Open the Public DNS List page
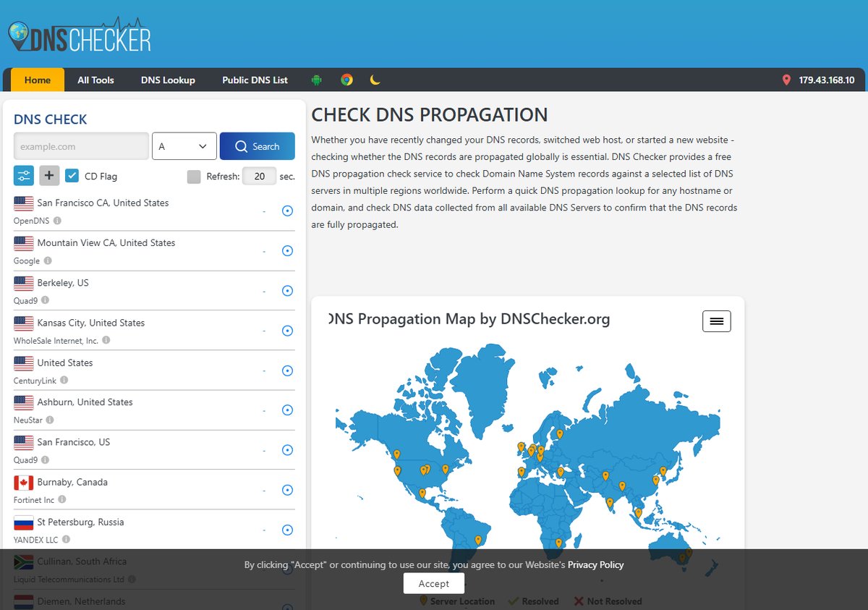This screenshot has width=868, height=610. click(255, 80)
